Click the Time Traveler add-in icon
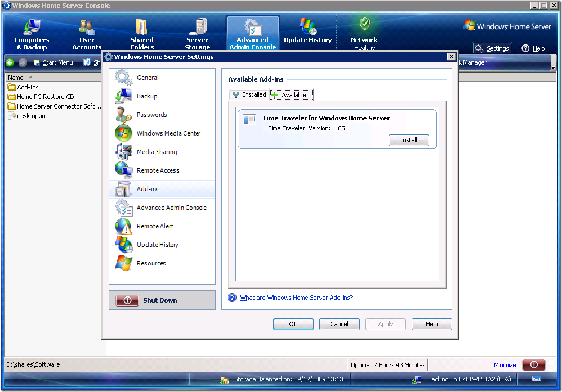This screenshot has height=392, width=562. 249,119
